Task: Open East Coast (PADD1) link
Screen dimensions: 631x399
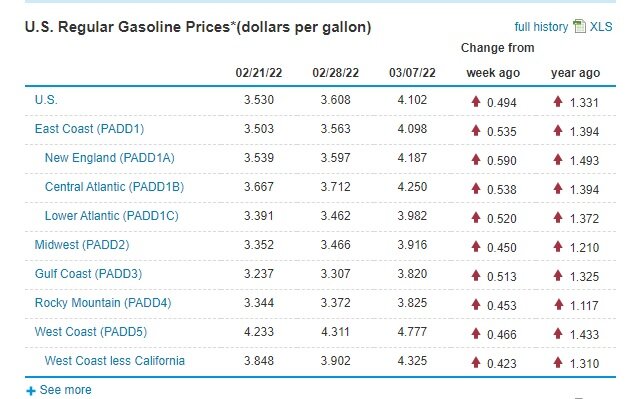Action: tap(89, 129)
